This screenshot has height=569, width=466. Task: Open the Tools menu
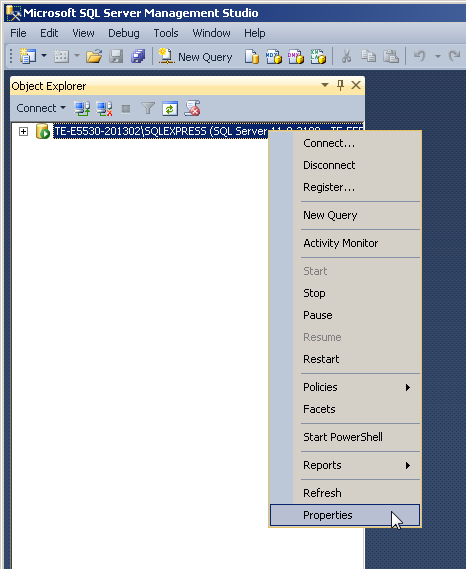(165, 33)
